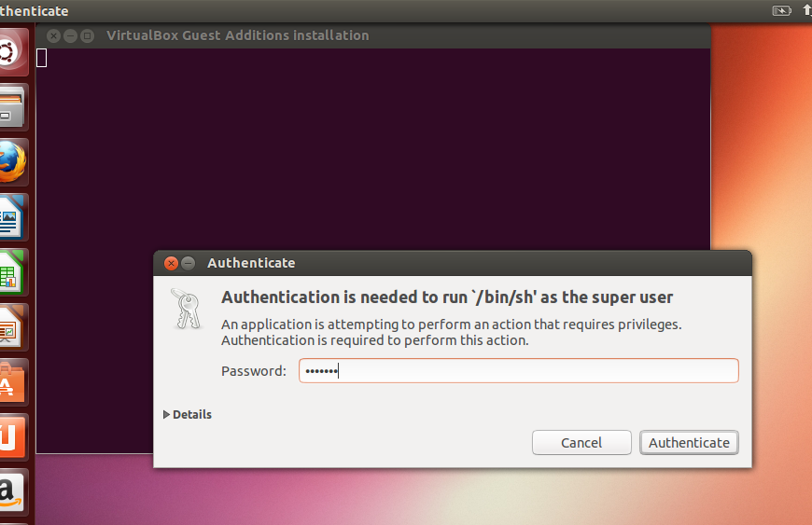Viewport: 812px width, 525px height.
Task: Close VirtualBox Guest Additions installation window
Action: click(53, 35)
